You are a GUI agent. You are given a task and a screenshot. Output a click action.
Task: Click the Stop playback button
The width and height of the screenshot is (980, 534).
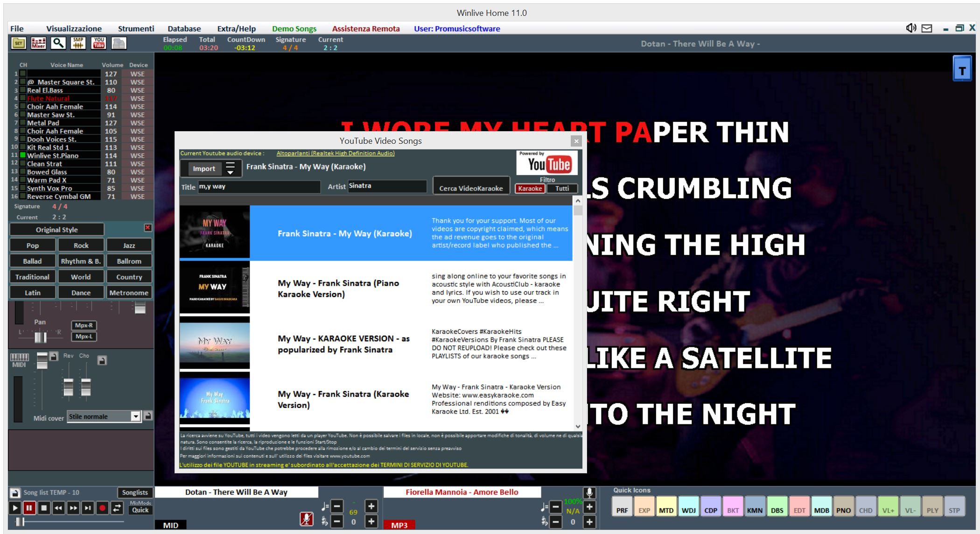44,508
